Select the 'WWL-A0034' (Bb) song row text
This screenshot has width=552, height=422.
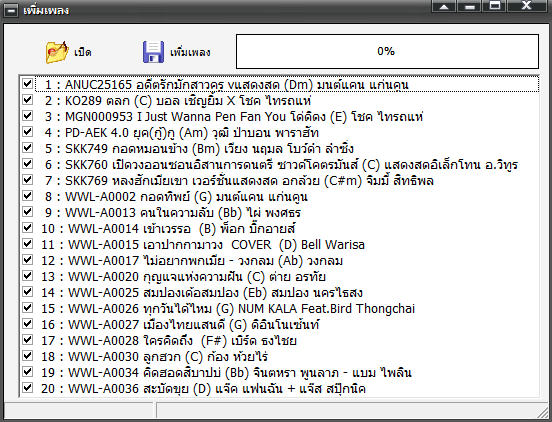(226, 373)
